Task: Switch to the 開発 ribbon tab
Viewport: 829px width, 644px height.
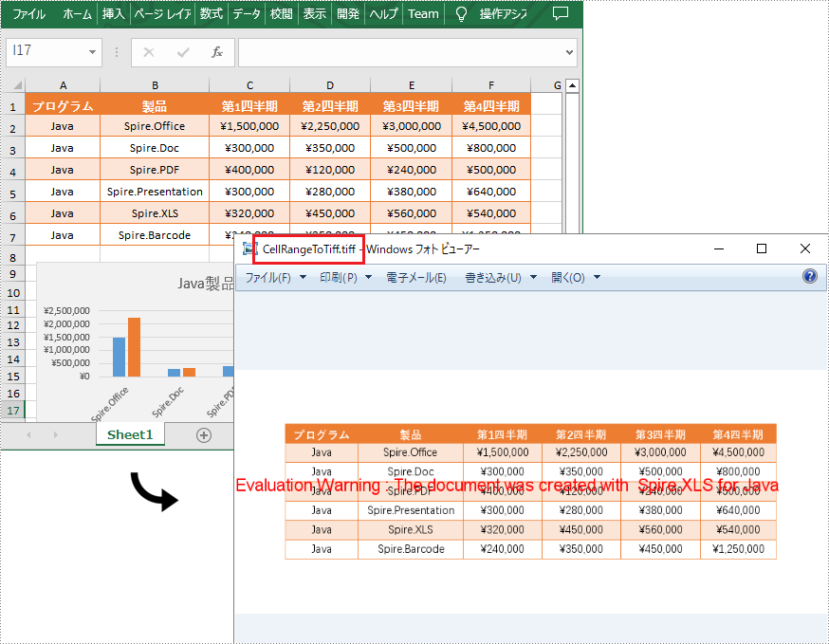Action: point(350,14)
